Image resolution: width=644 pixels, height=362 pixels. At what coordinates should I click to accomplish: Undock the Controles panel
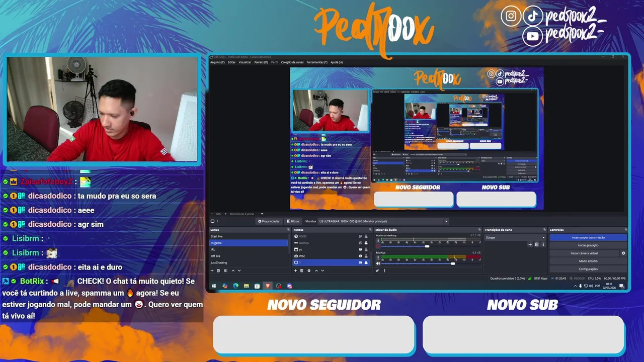[625, 230]
